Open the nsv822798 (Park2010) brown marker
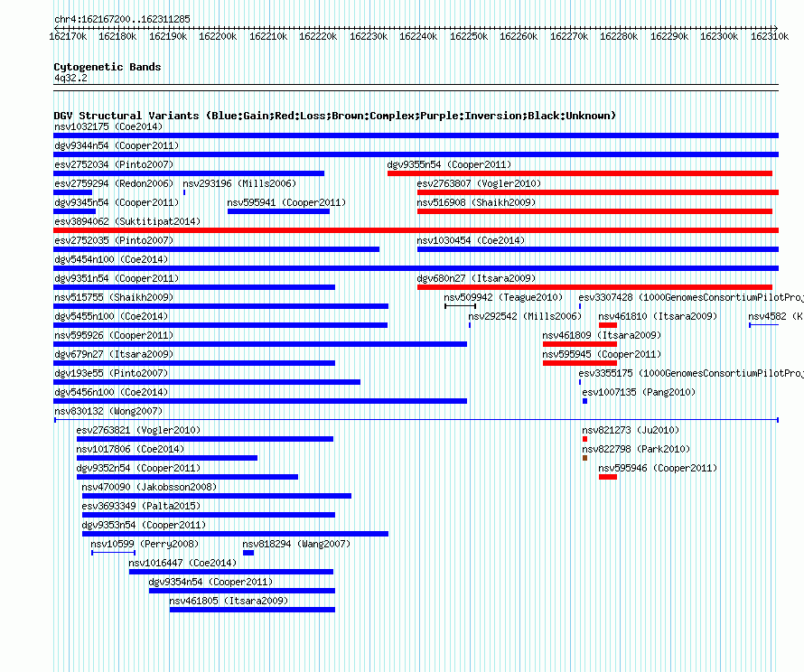804x672 pixels. pos(585,458)
